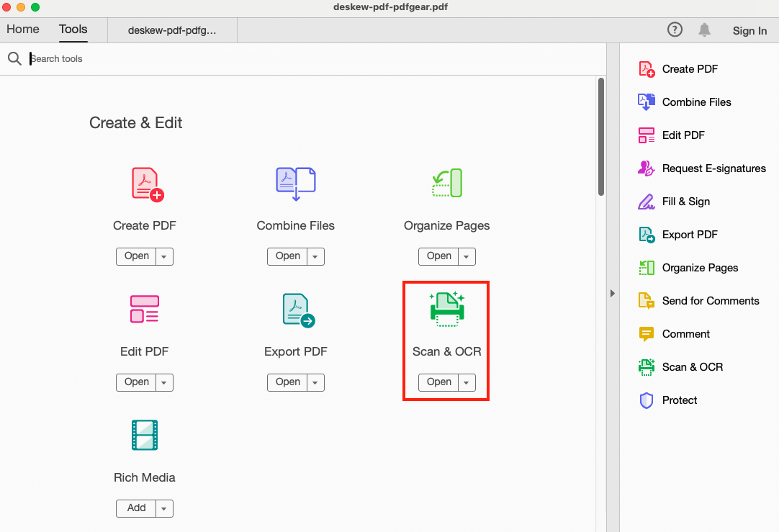This screenshot has height=532, width=779.
Task: Click Add button under Rich Media
Action: point(137,508)
